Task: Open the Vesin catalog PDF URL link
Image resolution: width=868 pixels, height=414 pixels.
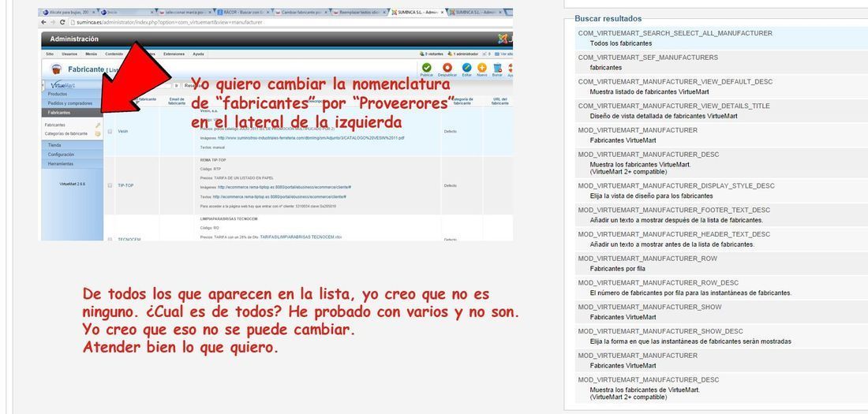Action: coord(311,137)
